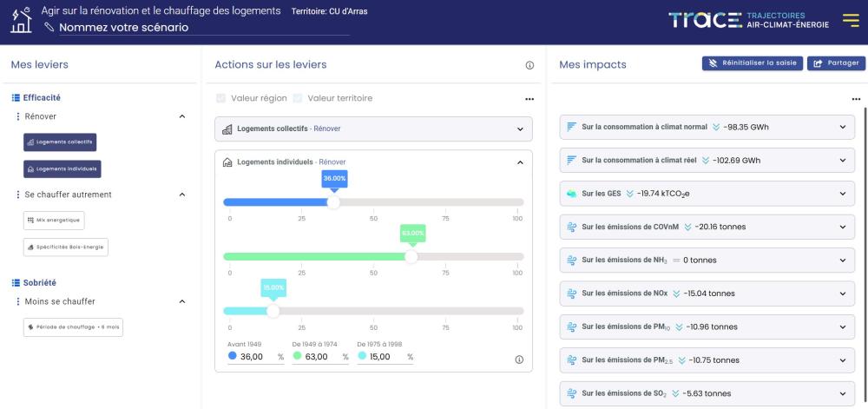Click Réinitialiser la saisie button
The width and height of the screenshot is (868, 409).
[x=752, y=63]
